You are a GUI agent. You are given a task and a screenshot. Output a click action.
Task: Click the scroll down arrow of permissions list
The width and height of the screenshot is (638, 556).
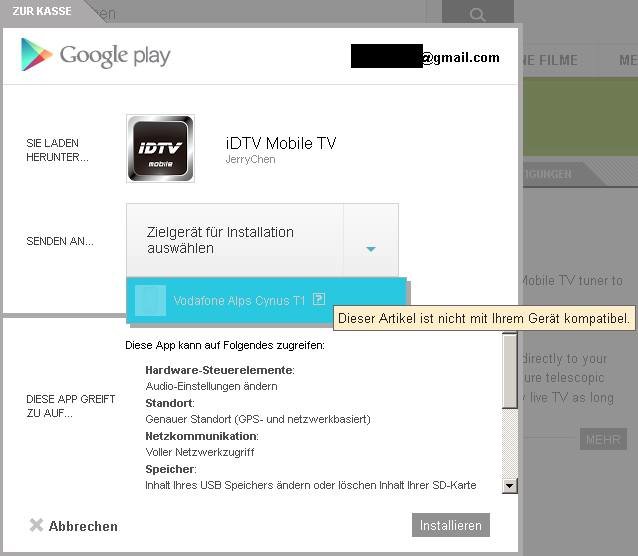tap(509, 486)
